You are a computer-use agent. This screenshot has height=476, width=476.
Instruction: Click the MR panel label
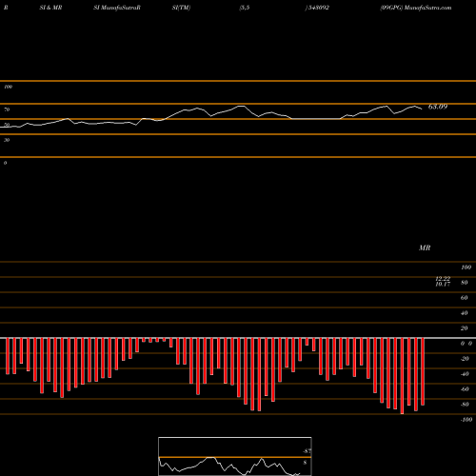425,248
